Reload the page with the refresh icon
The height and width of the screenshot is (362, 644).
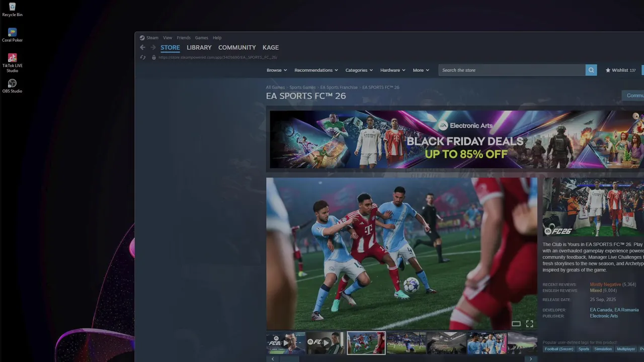(143, 57)
